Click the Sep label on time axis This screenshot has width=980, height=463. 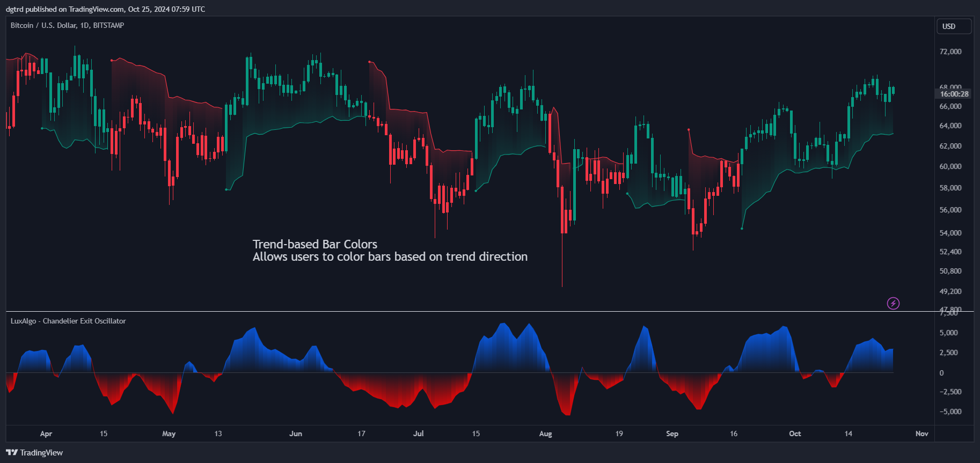[672, 433]
